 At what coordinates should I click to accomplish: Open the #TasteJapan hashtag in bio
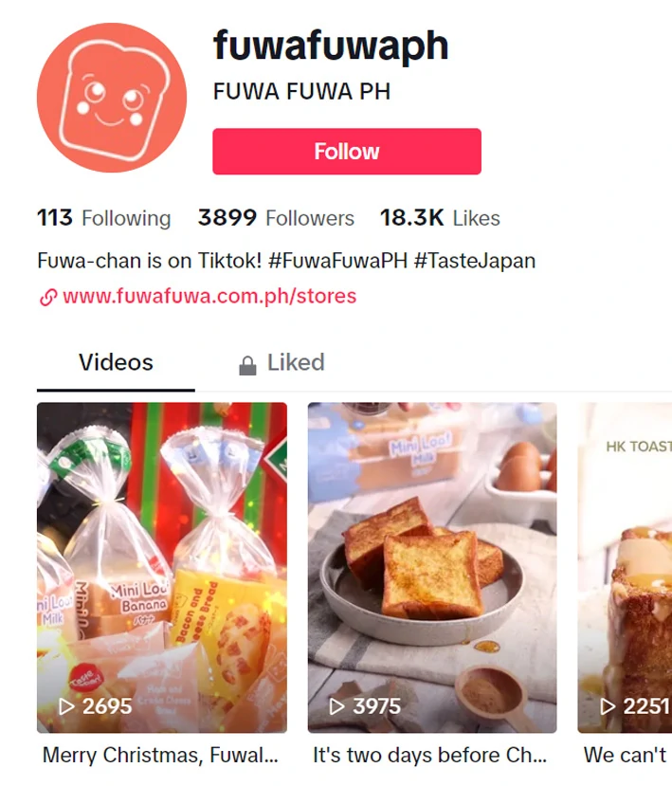click(x=475, y=261)
